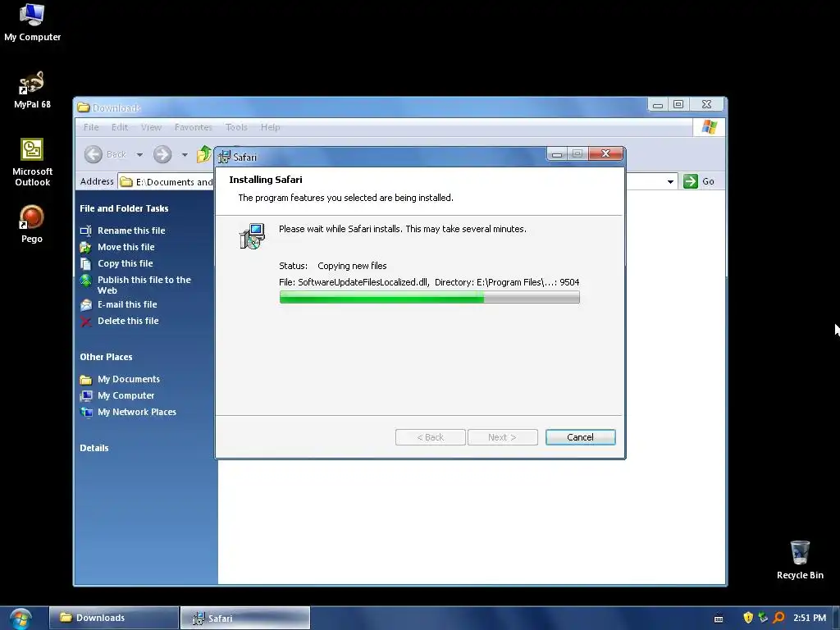The height and width of the screenshot is (630, 840).
Task: Open My Computer desktop icon
Action: pyautogui.click(x=32, y=22)
